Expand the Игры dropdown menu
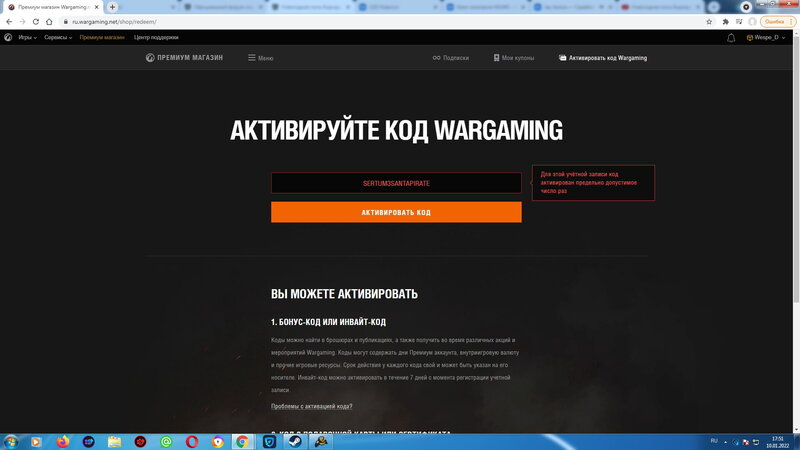This screenshot has height=450, width=800. (x=28, y=37)
